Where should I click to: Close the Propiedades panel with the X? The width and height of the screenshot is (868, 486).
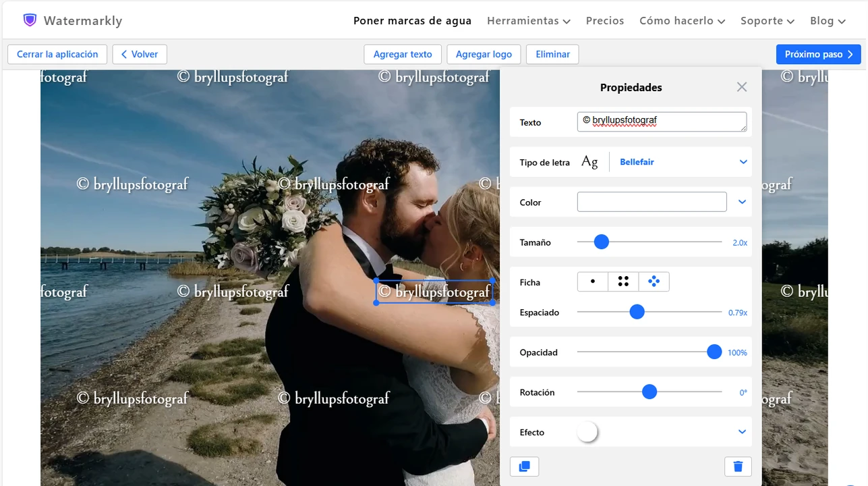742,87
